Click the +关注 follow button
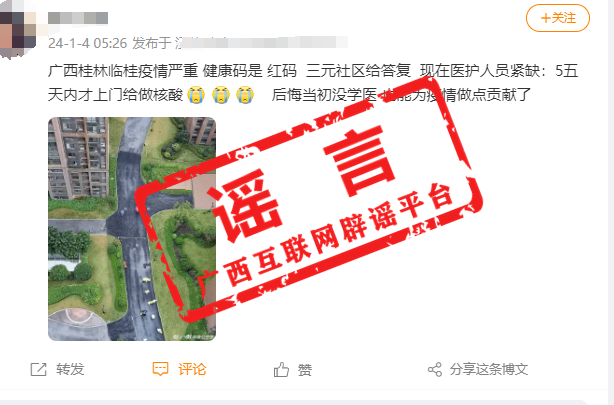Viewport: 614px width, 405px height. coord(558,18)
